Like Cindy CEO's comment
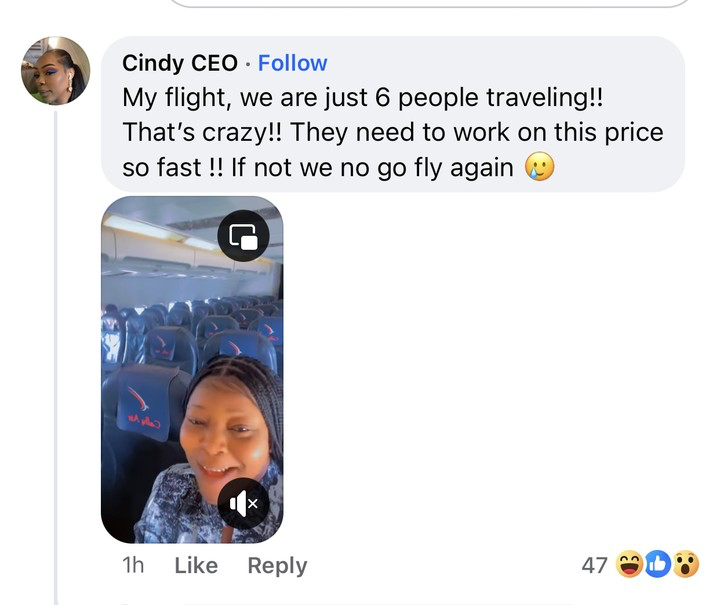This screenshot has width=720, height=605. coord(196,565)
